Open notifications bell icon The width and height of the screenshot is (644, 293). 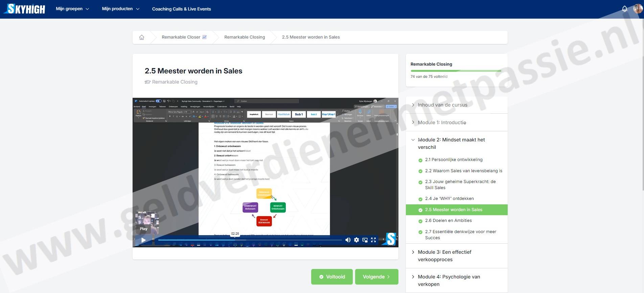click(x=624, y=9)
